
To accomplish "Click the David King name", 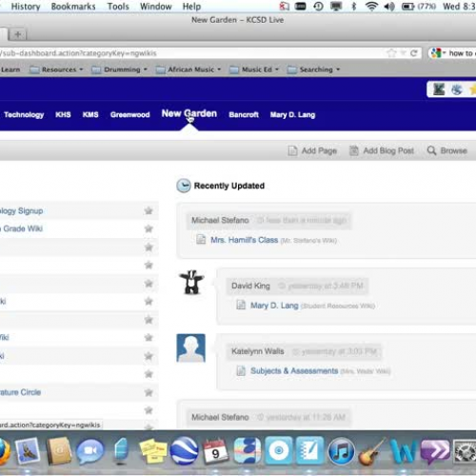I will tap(250, 286).
